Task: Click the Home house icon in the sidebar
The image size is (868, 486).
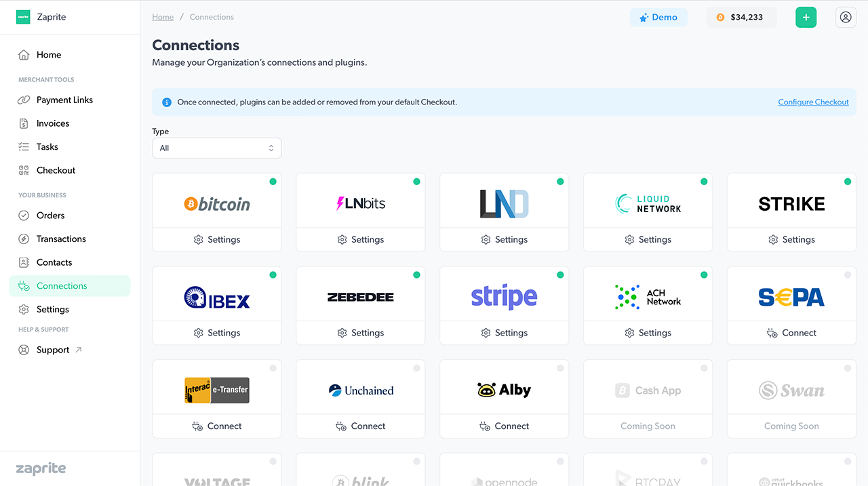Action: 24,55
